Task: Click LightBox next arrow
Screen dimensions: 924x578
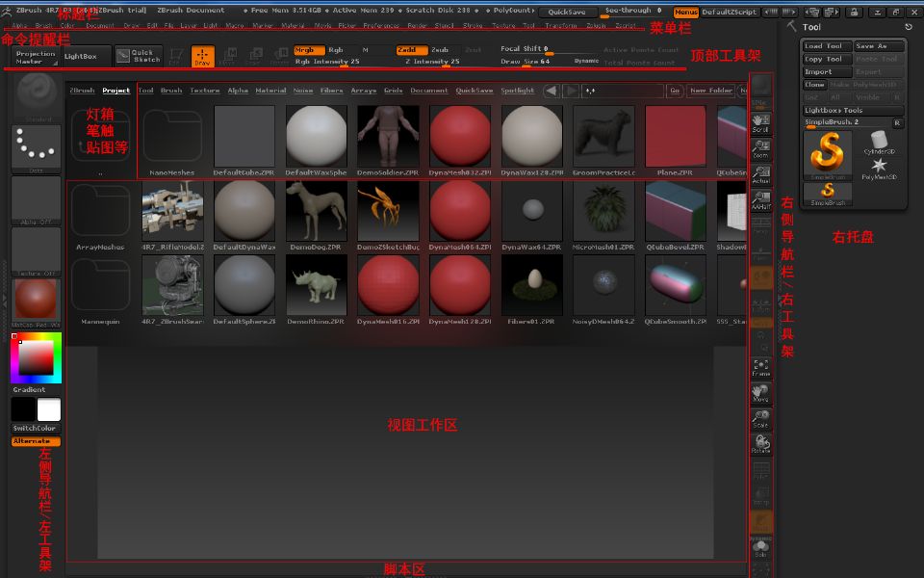Action: click(571, 91)
